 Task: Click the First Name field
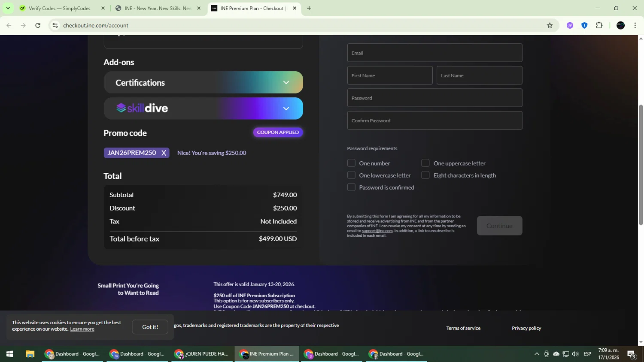(390, 75)
